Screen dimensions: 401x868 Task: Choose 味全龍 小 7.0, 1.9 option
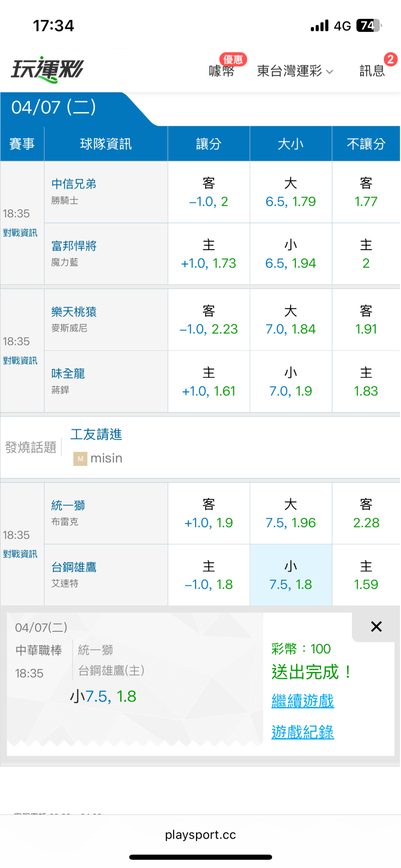pos(291,382)
